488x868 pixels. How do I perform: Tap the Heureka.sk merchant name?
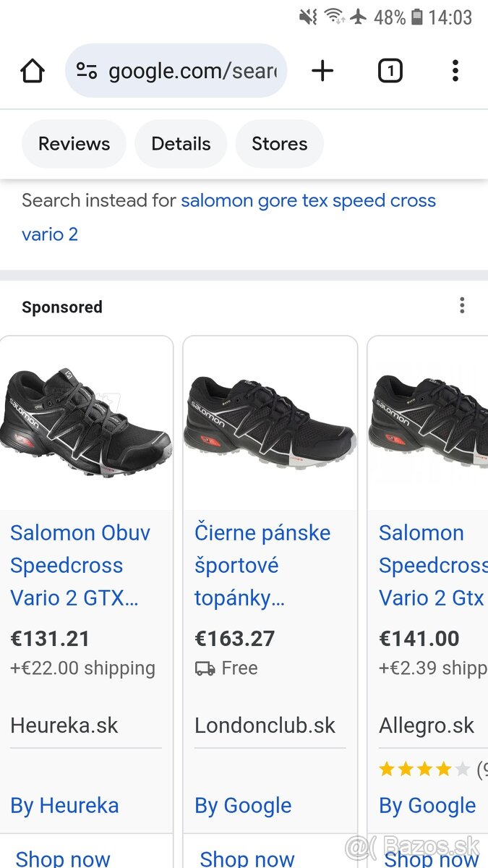tap(64, 725)
